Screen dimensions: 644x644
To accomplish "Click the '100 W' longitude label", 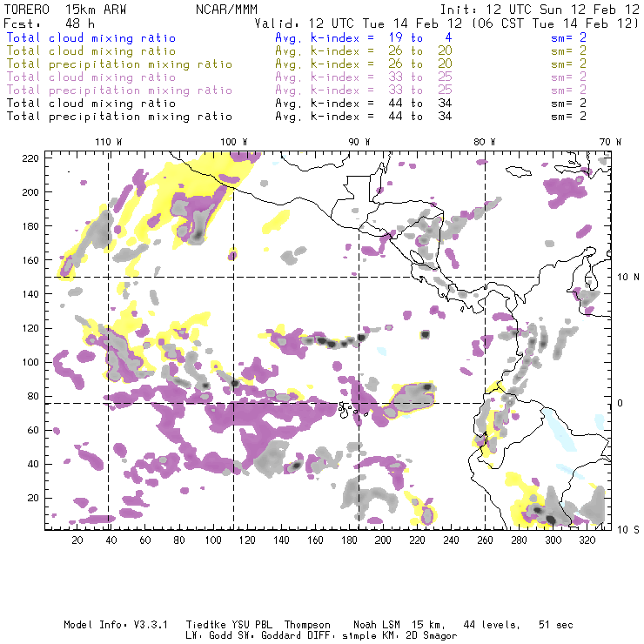I will tap(234, 142).
